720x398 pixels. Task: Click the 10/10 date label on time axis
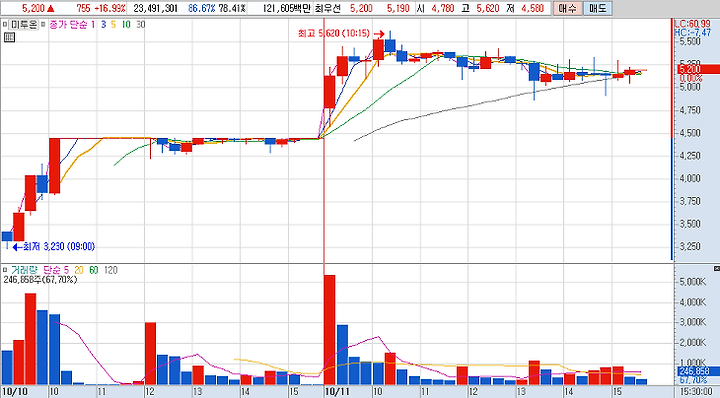click(x=15, y=392)
